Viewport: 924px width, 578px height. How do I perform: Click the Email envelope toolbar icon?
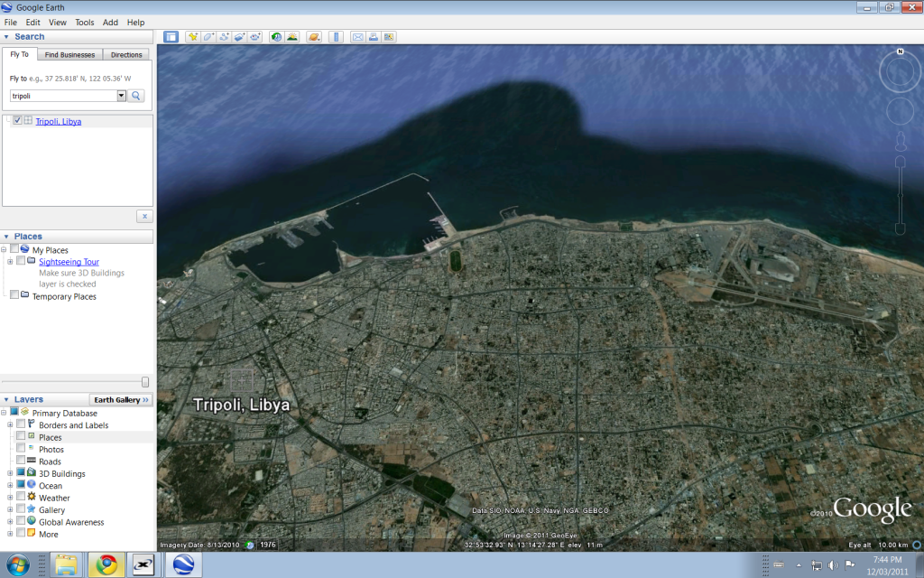pyautogui.click(x=357, y=37)
